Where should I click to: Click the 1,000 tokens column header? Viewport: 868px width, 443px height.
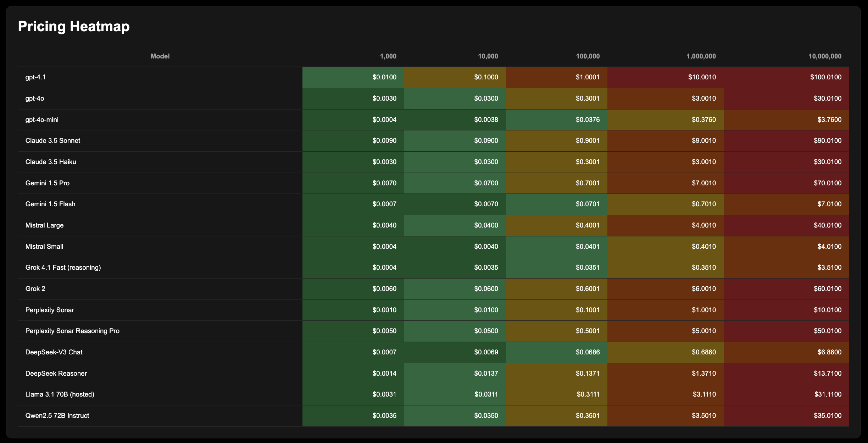coord(388,56)
